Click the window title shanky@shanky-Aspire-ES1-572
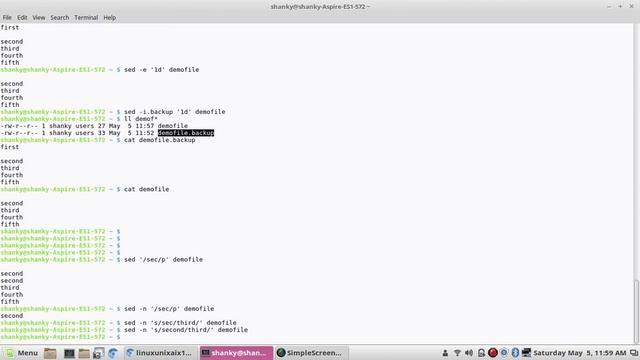 [320, 7]
